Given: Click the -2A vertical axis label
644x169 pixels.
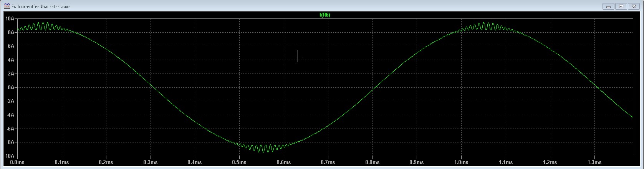Looking at the screenshot, I should (10, 101).
